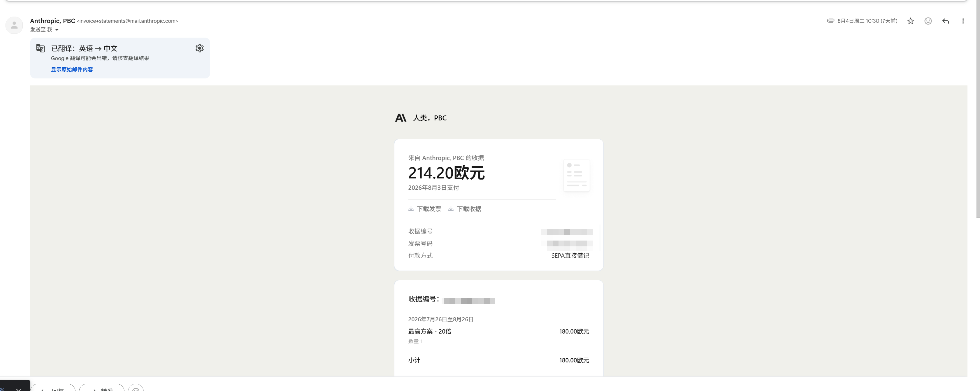
Task: Click the 2026年8月3日支付 payment date
Action: click(x=433, y=188)
